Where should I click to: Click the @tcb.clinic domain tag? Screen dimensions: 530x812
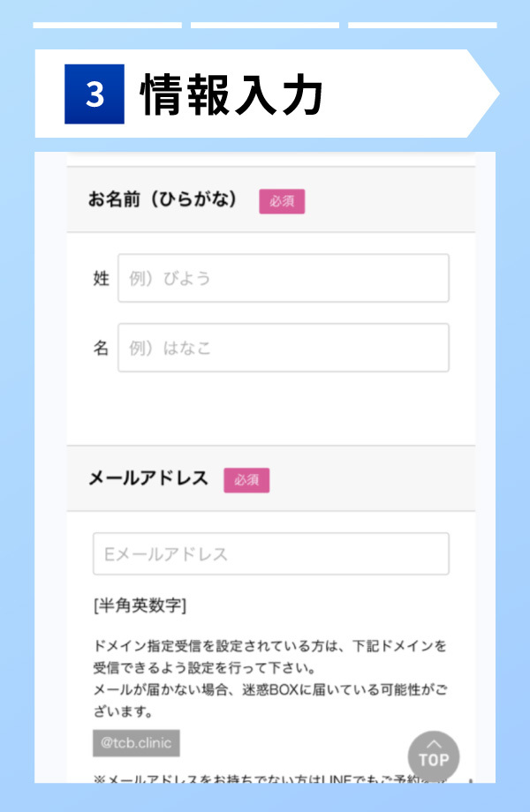click(x=136, y=742)
